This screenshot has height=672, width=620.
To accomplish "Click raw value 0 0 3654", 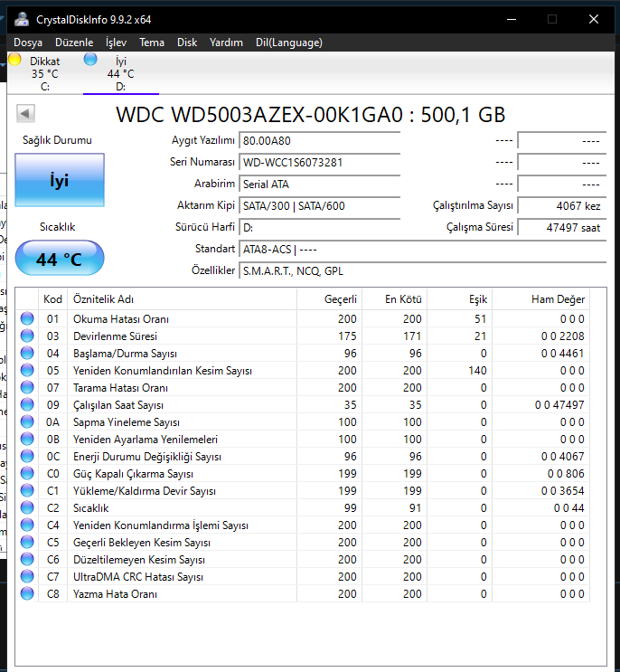I will point(563,491).
